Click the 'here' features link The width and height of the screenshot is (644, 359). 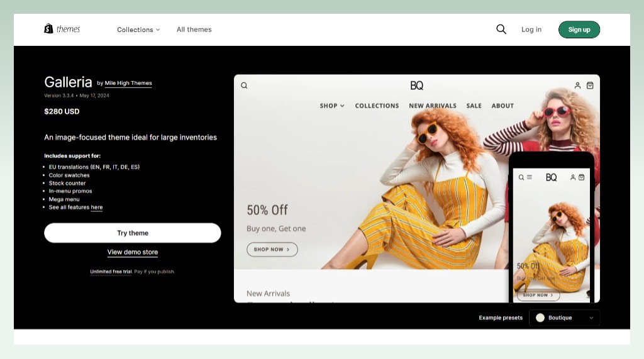96,207
